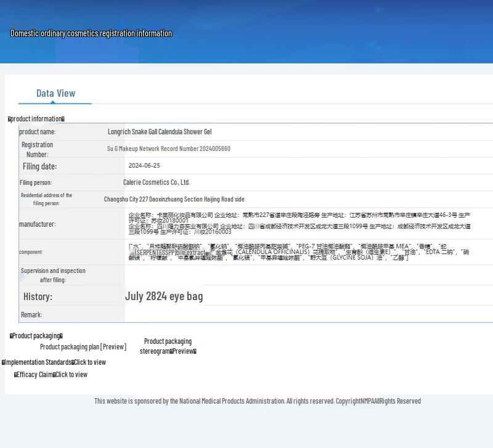
Task: Click the filing date value 2024-06-25
Action: [x=144, y=166]
